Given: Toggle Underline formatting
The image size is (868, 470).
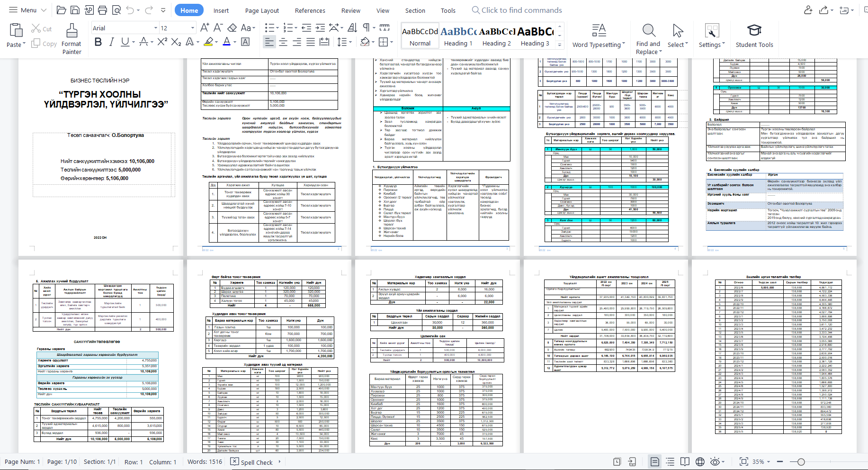Looking at the screenshot, I should click(125, 42).
